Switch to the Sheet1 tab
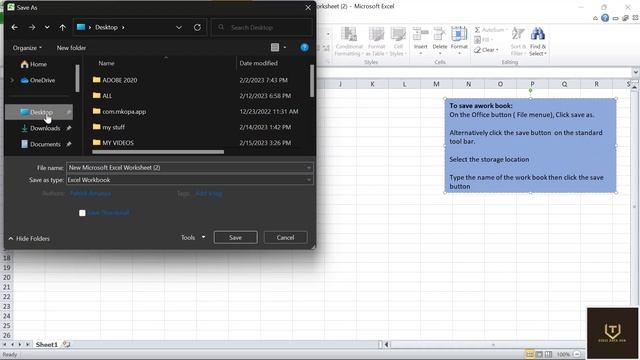 coord(47,344)
